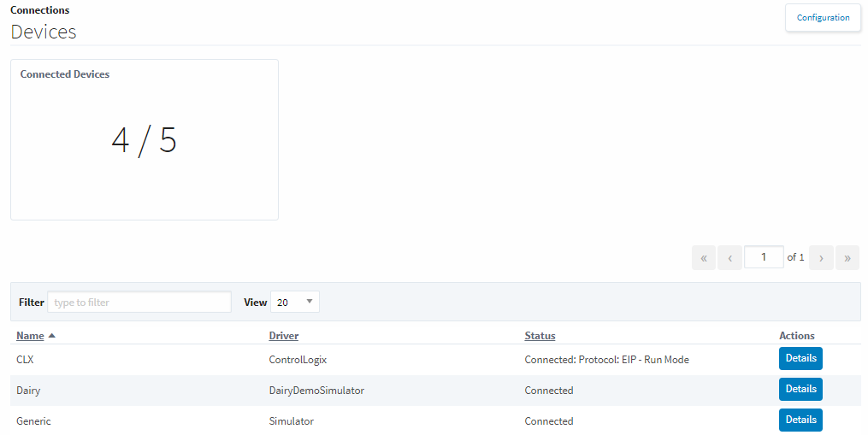
Task: Sort by Name column header
Action: click(x=30, y=335)
